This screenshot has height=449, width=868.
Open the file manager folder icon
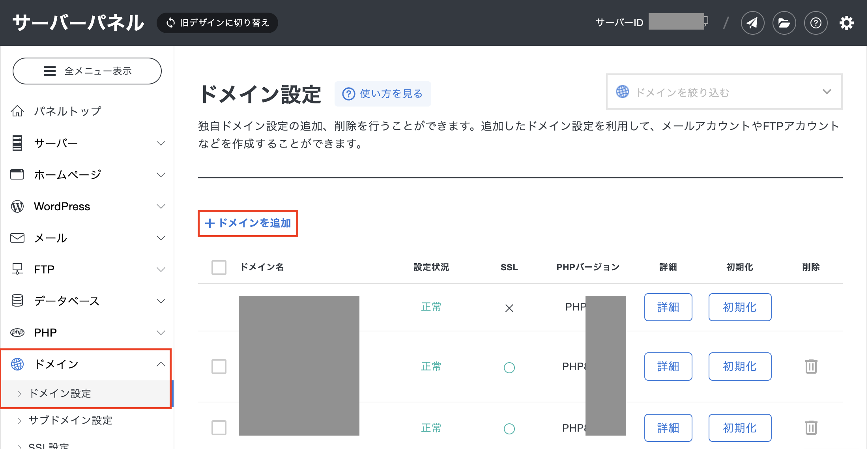click(x=784, y=23)
